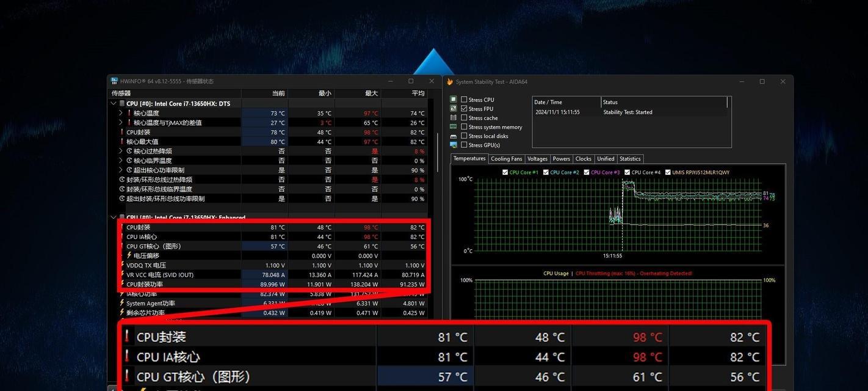Expand the 核心温度与TjMAX的差值 row
868x391 pixels.
(121, 122)
